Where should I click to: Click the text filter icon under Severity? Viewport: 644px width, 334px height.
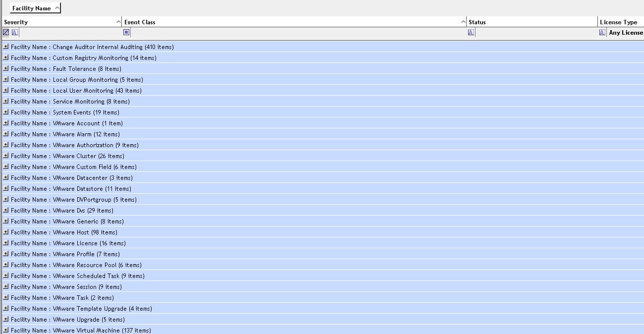[x=15, y=33]
